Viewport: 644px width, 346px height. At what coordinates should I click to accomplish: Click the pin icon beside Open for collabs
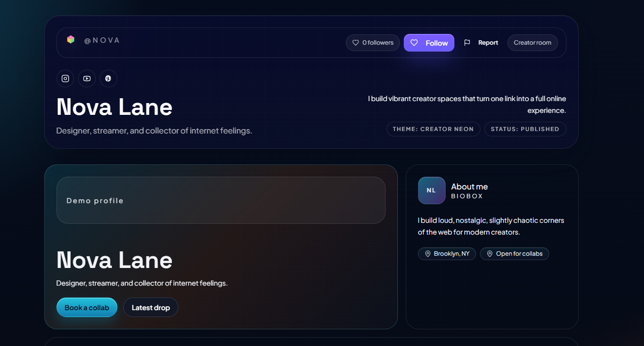[x=490, y=254]
